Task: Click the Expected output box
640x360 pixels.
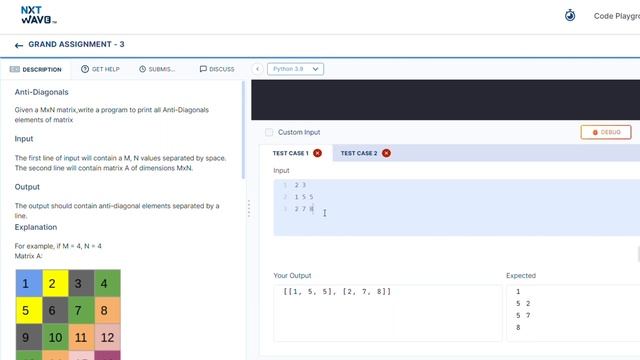Action: tap(573, 313)
